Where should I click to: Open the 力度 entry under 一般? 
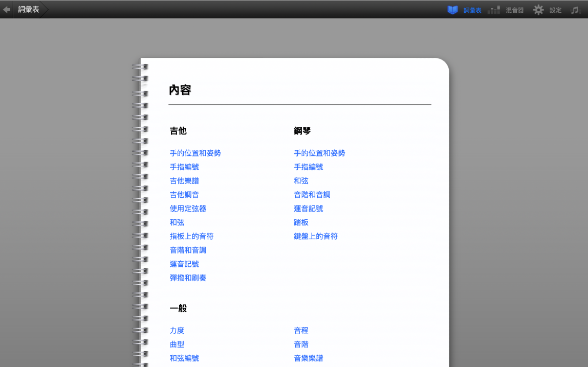click(x=177, y=330)
